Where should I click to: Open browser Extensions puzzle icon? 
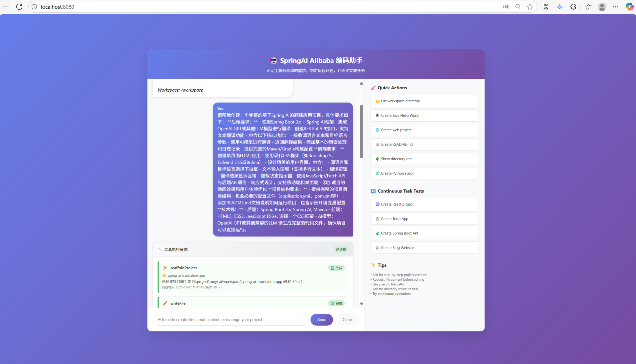point(573,7)
